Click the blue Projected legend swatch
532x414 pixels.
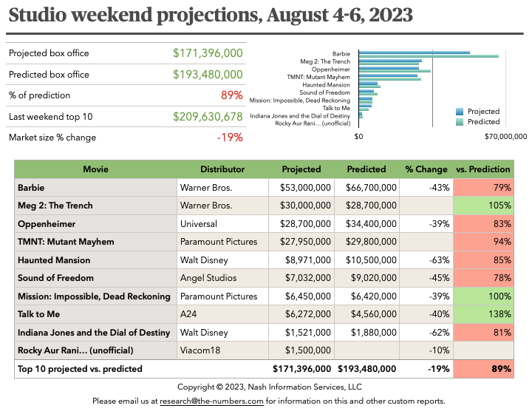coord(460,112)
